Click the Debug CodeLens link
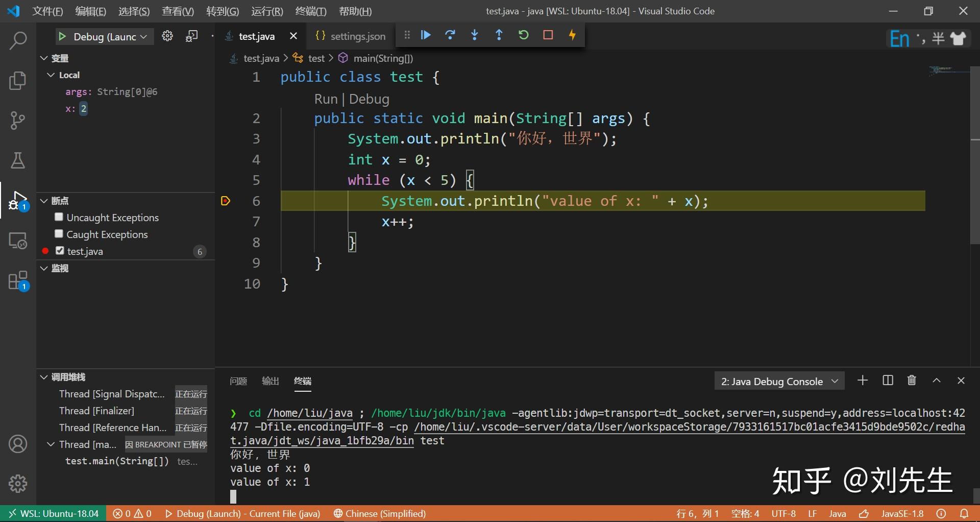Screen dimensions: 980x522 pyautogui.click(x=369, y=99)
